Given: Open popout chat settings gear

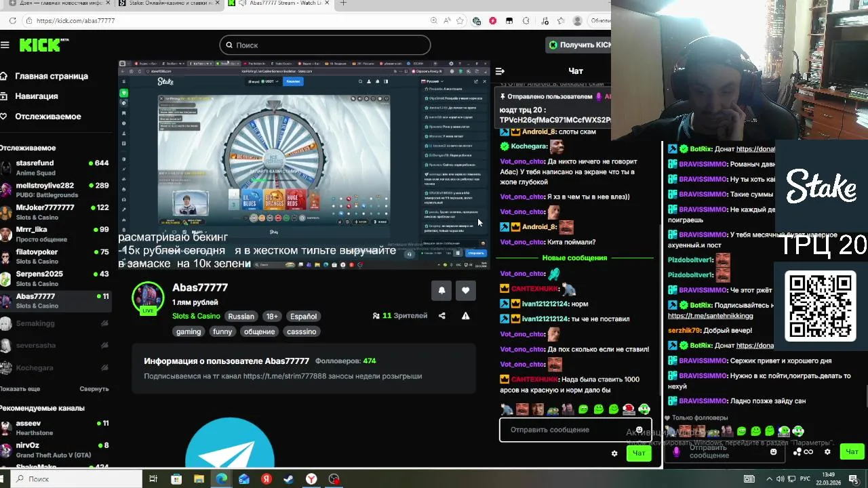Looking at the screenshot, I should click(827, 451).
